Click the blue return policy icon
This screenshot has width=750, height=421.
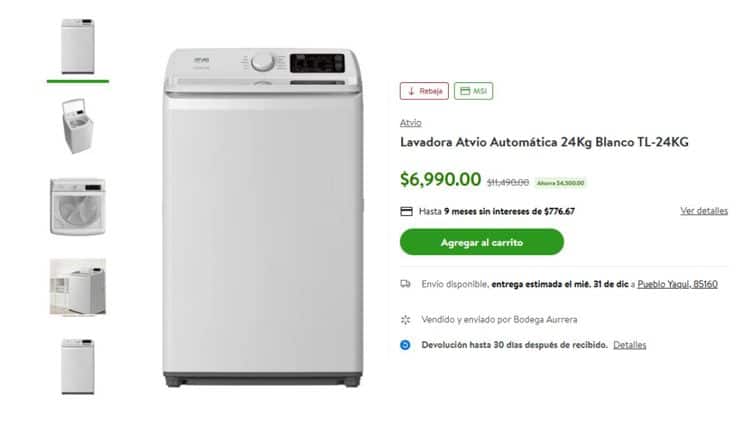point(405,345)
